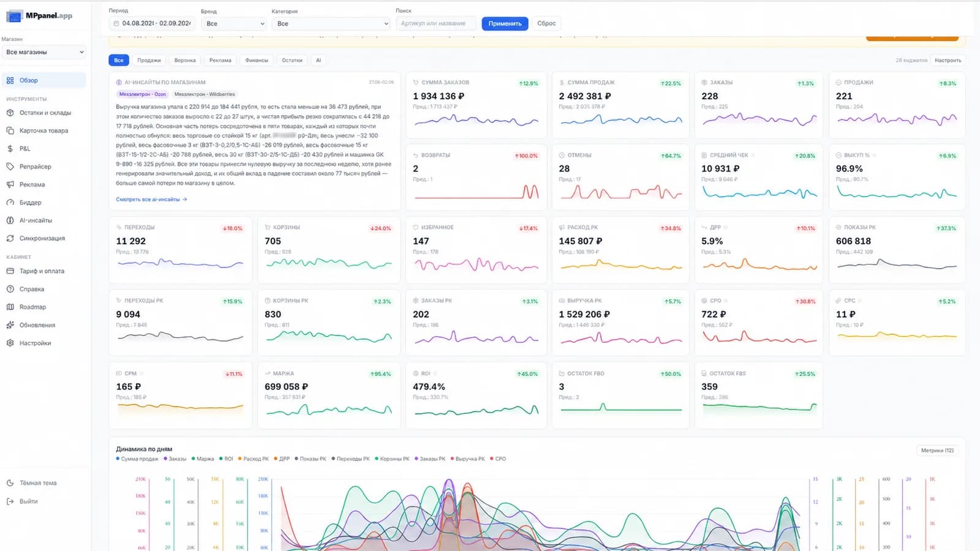Image resolution: width=980 pixels, height=551 pixels.
Task: Expand the Категория dropdown filter
Action: [331, 23]
